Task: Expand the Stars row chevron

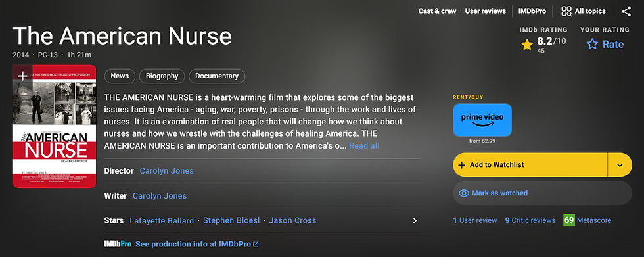Action: (x=415, y=220)
